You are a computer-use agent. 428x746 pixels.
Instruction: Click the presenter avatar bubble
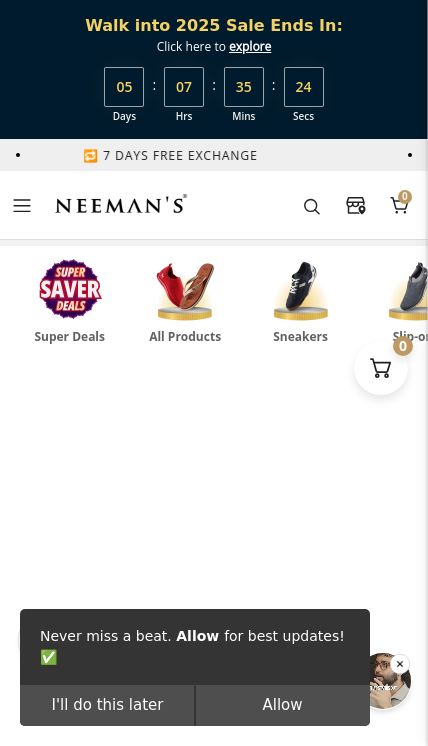point(388,683)
